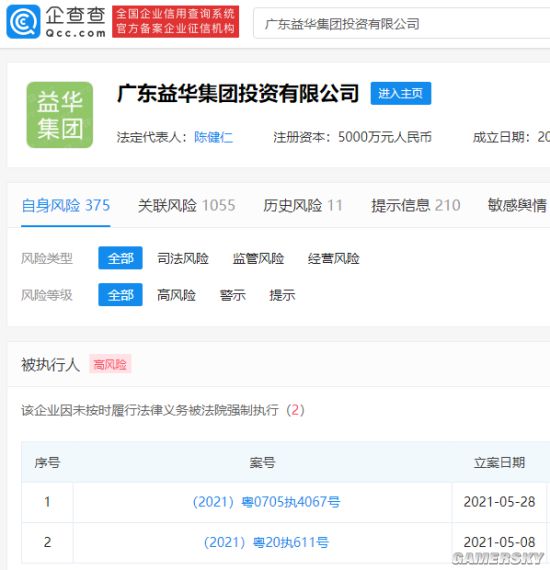Filter by 高风险 level
Viewport: 550px width, 570px height.
176,295
